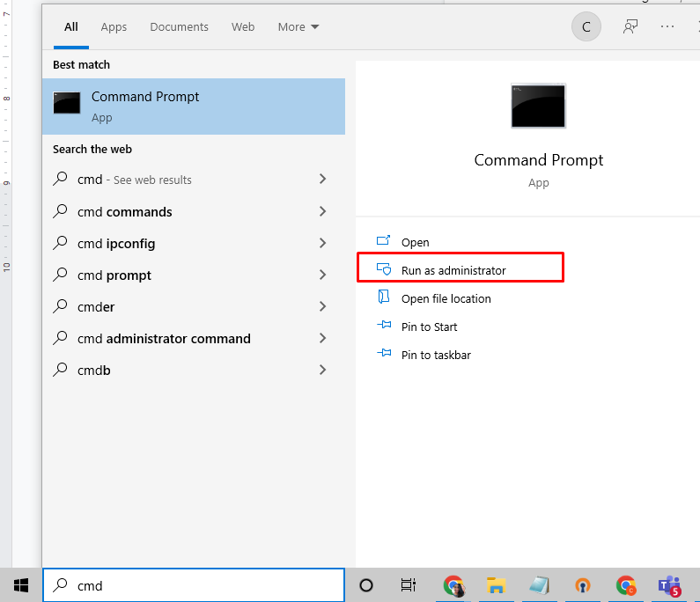This screenshot has height=602, width=700.
Task: Click the cmd search input field
Action: (x=194, y=585)
